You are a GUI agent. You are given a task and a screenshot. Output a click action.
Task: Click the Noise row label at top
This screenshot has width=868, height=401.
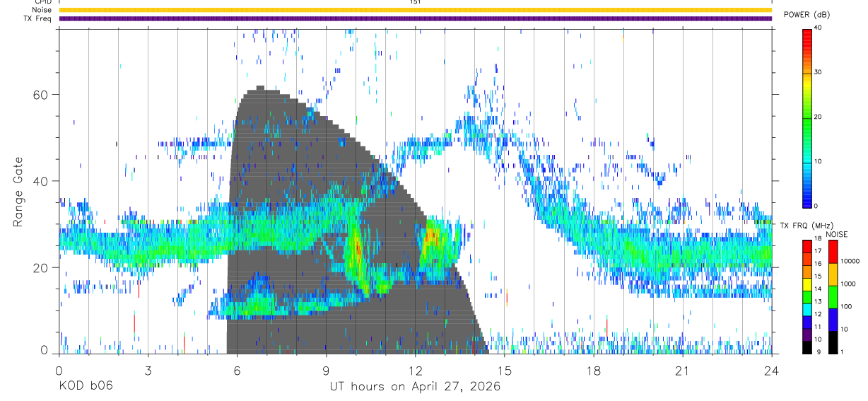42,10
